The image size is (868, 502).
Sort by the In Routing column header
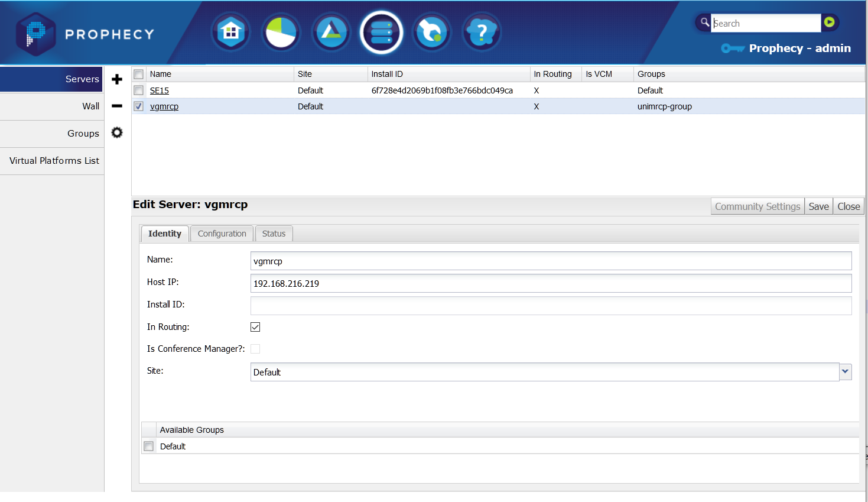tap(556, 74)
